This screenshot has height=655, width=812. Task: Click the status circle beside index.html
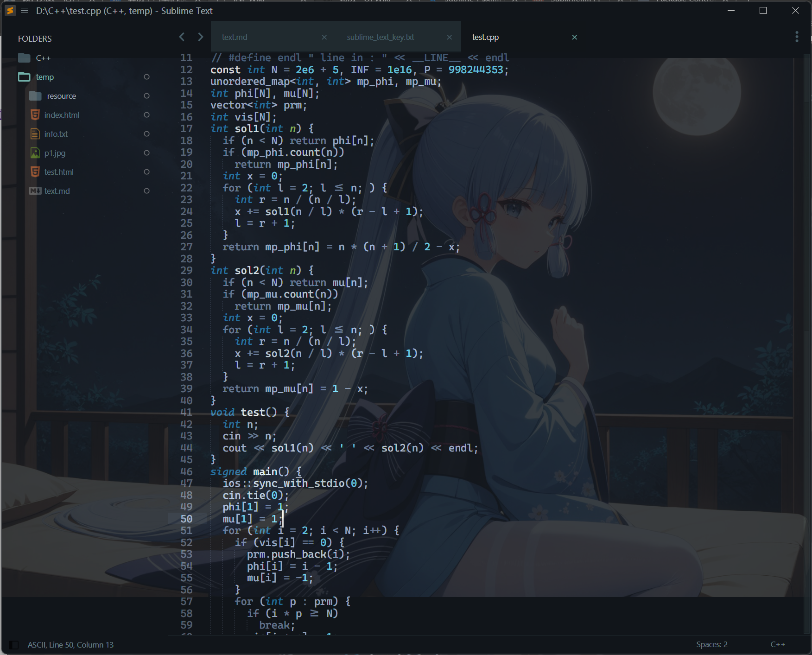[146, 114]
